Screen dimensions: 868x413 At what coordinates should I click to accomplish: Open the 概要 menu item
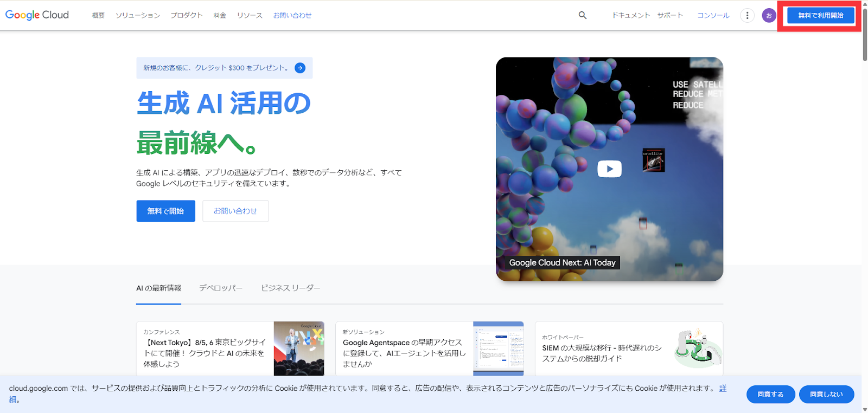pyautogui.click(x=98, y=15)
